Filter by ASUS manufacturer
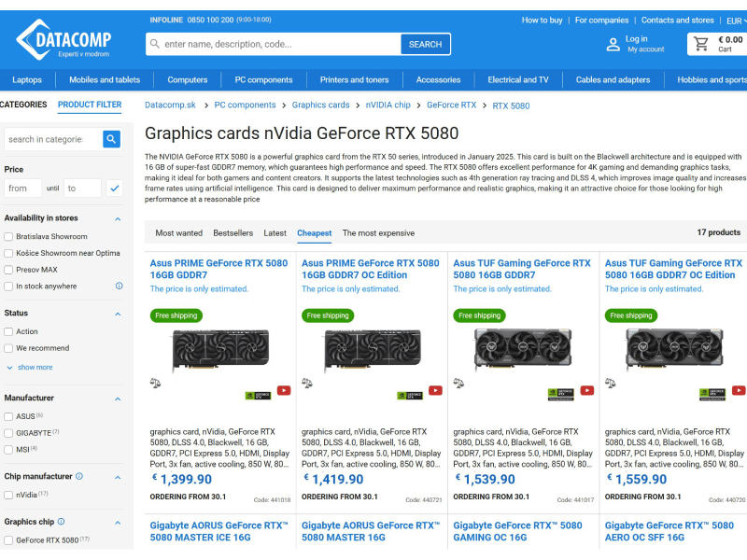This screenshot has height=560, width=747. [8, 416]
